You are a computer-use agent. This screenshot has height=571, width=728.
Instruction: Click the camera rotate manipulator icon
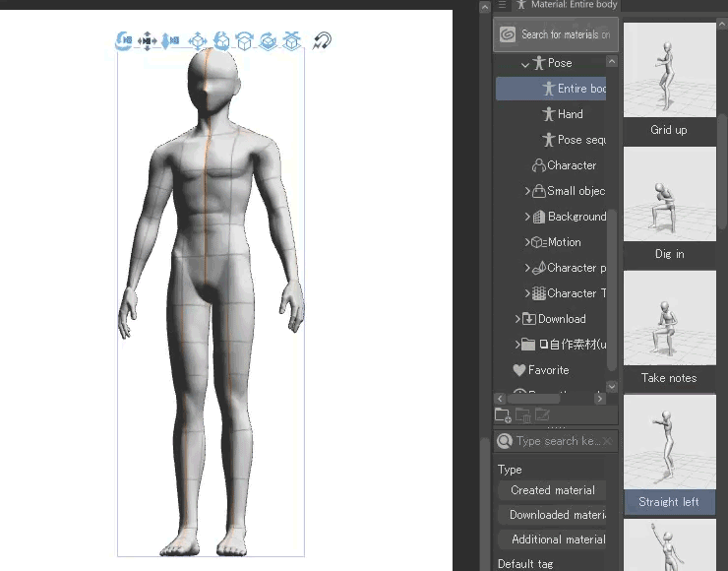124,41
